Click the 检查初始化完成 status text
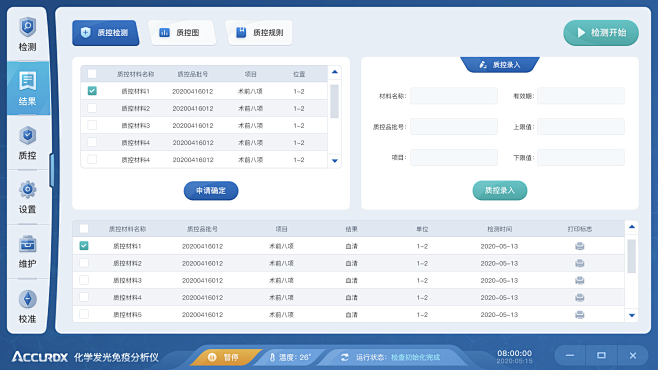 [415, 357]
